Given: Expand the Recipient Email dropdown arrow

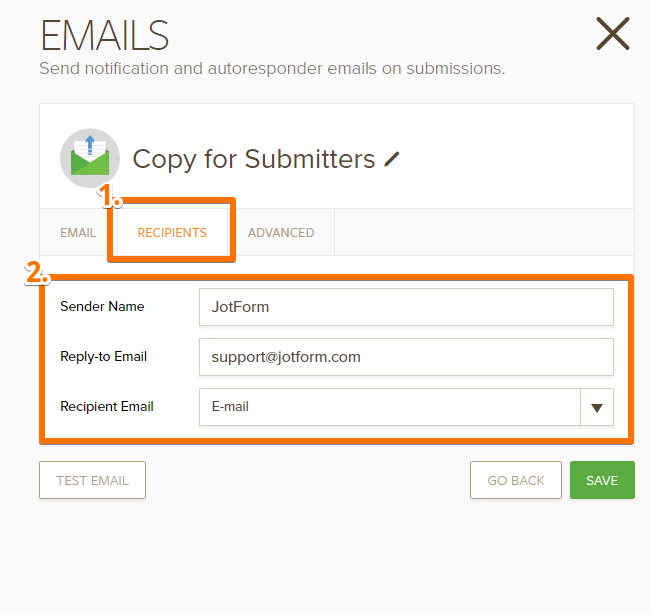Looking at the screenshot, I should 597,407.
